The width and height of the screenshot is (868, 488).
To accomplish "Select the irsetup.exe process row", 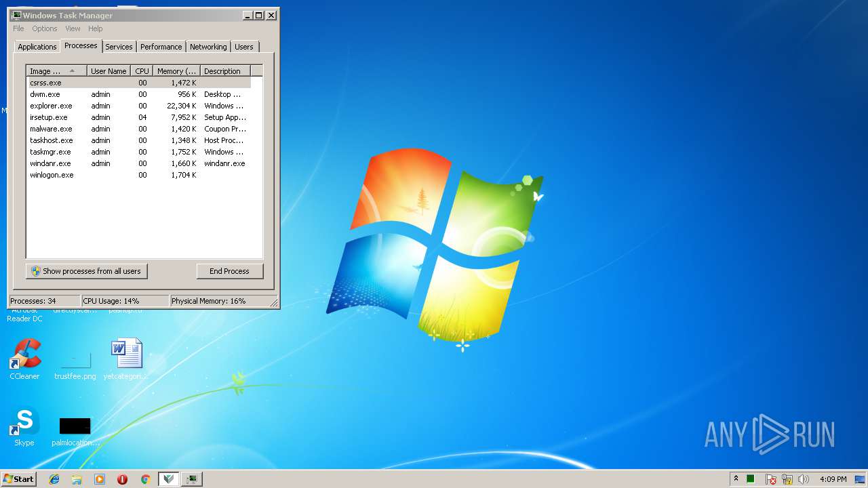I will tap(139, 117).
